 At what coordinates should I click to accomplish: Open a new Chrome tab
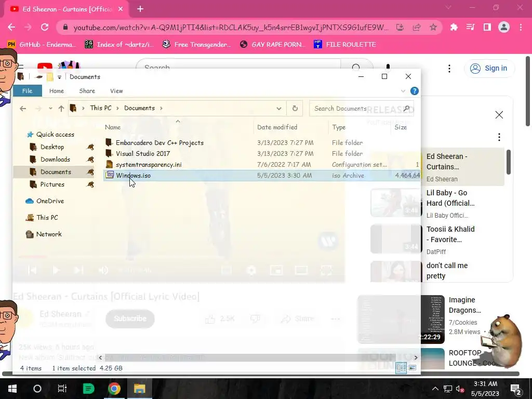140,9
